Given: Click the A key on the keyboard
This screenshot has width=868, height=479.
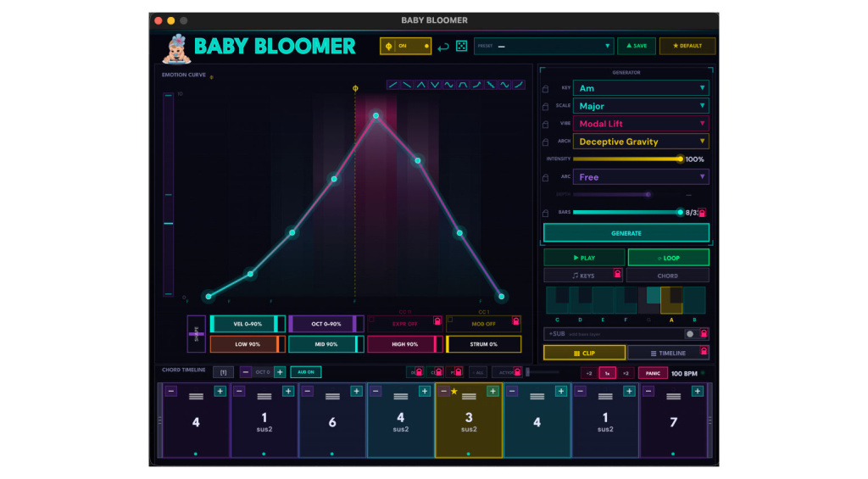Looking at the screenshot, I should coord(671,302).
